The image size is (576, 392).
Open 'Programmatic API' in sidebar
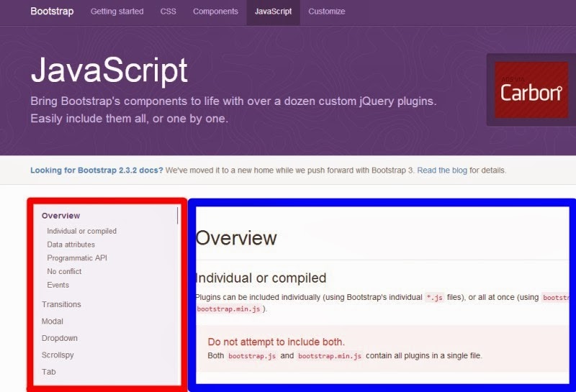click(x=77, y=258)
